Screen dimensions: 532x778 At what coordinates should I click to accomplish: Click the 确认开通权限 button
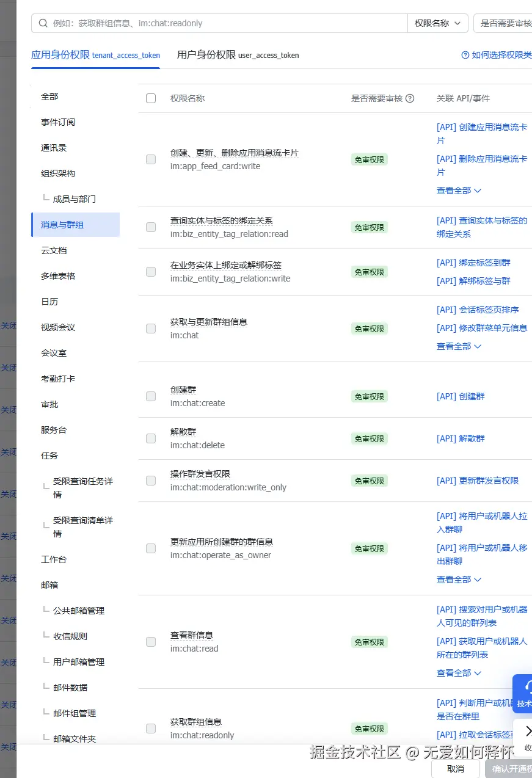(x=508, y=769)
